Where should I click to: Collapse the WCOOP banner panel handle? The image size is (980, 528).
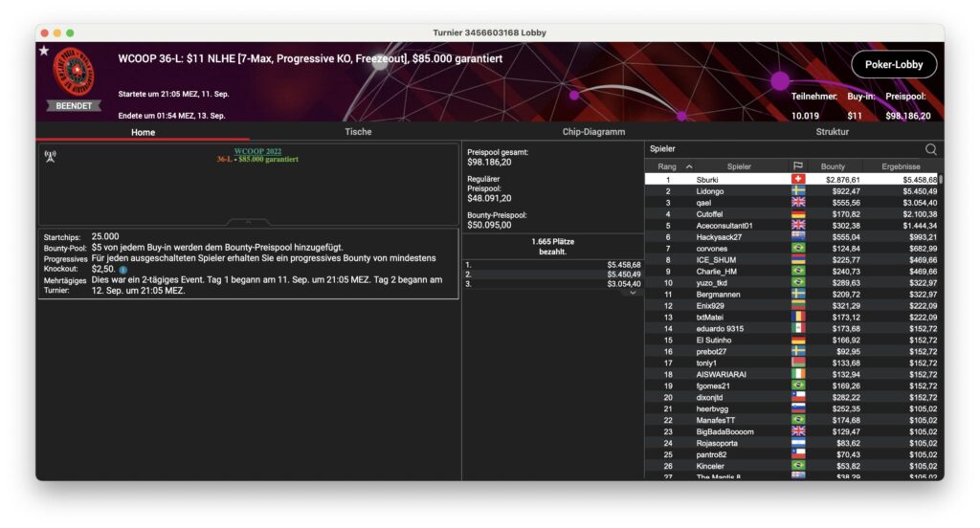[x=248, y=221]
